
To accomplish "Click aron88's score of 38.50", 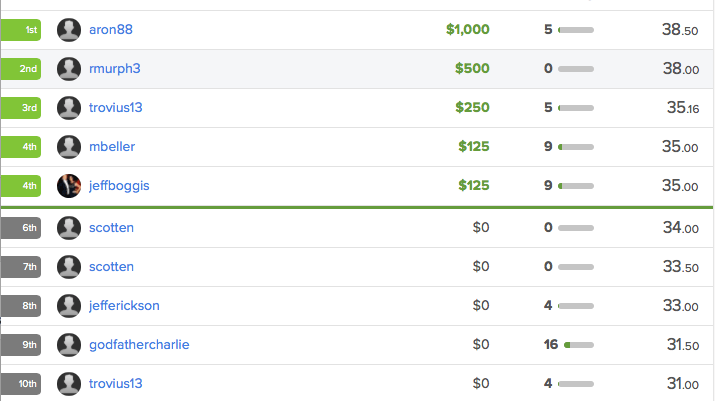I will point(680,30).
